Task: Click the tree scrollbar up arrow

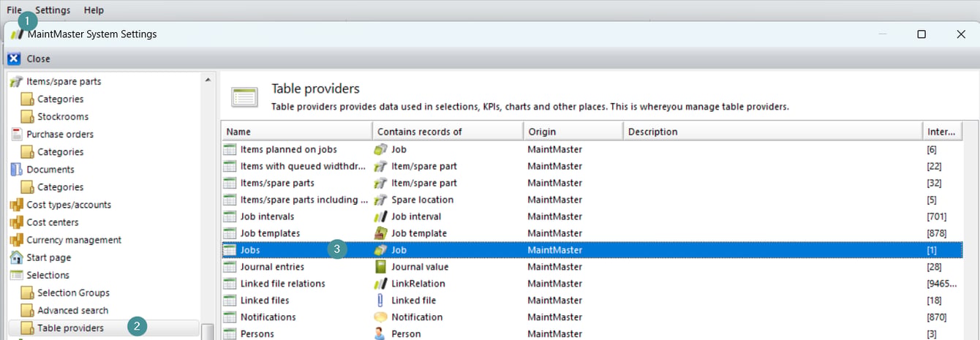Action: pyautogui.click(x=208, y=80)
